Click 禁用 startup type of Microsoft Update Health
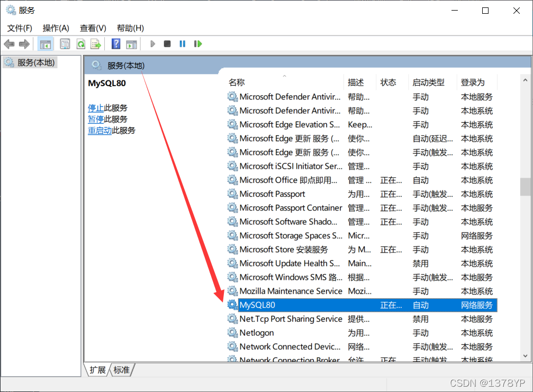This screenshot has width=533, height=392. click(420, 263)
